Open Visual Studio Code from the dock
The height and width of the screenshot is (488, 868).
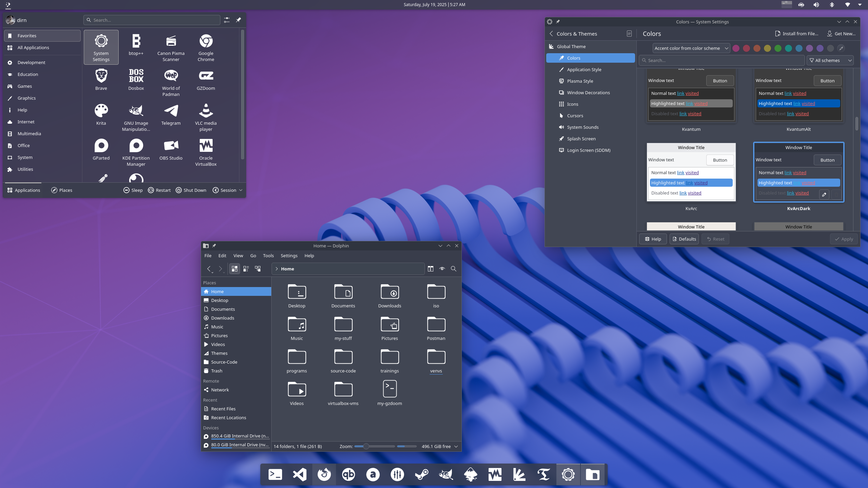click(x=299, y=474)
